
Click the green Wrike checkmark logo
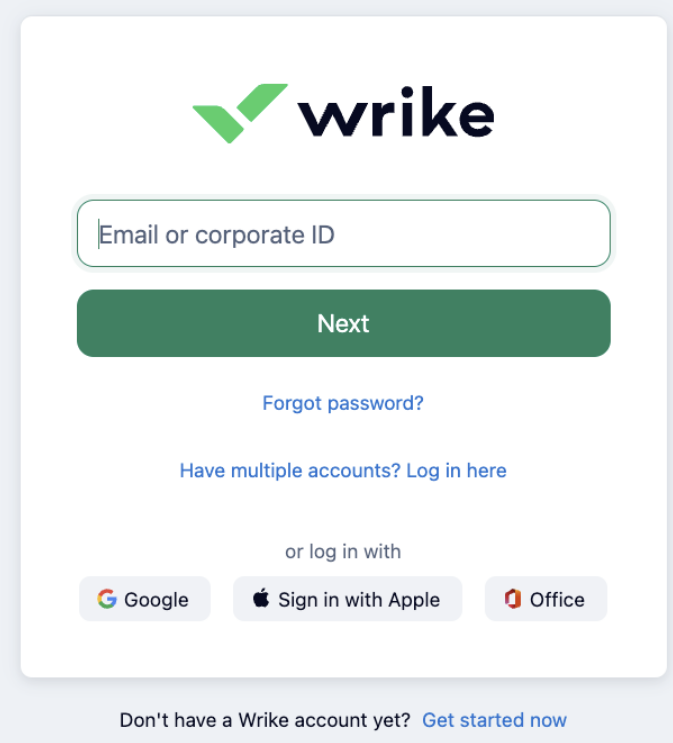coord(240,113)
